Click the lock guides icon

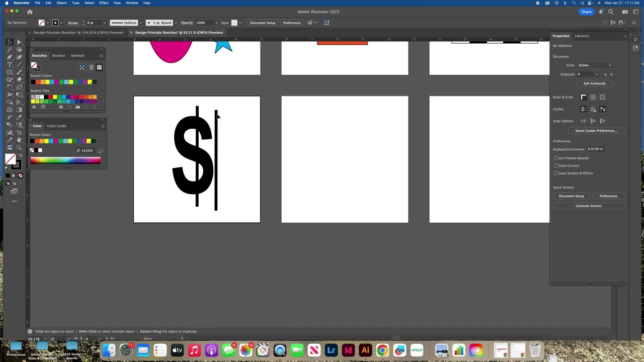coord(593,109)
